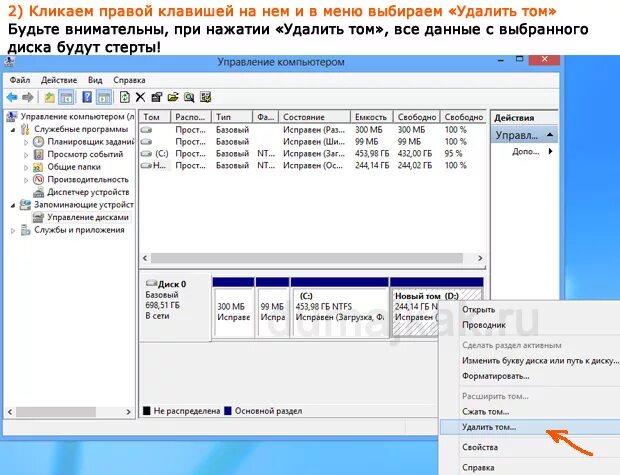Click the Состояние column header
This screenshot has height=475, width=620.
pyautogui.click(x=315, y=117)
